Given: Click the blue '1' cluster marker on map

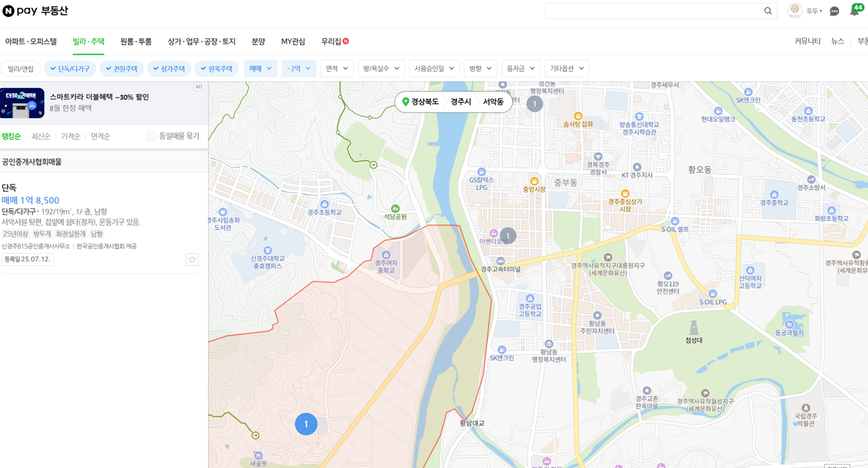Looking at the screenshot, I should 306,424.
